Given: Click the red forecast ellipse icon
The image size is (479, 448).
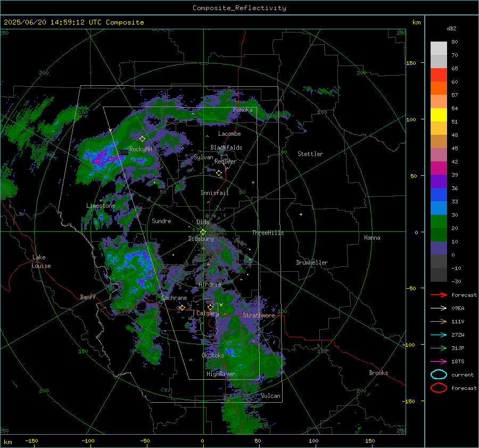Looking at the screenshot, I should click(439, 388).
